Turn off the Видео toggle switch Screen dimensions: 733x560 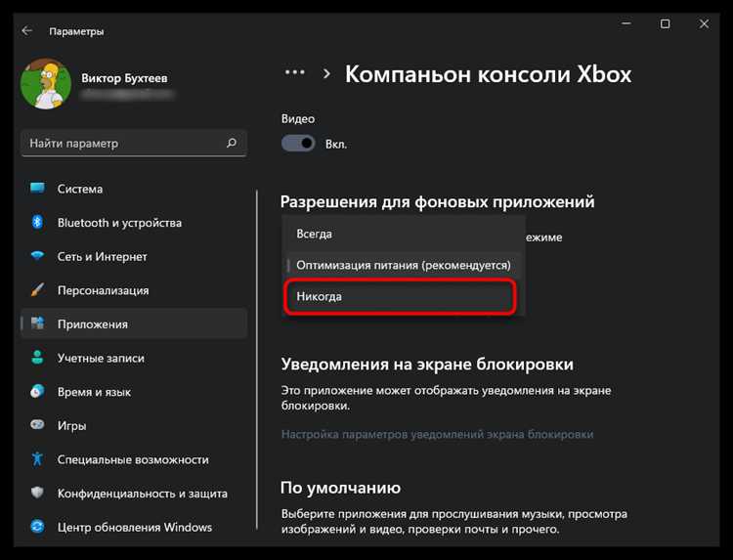point(298,144)
